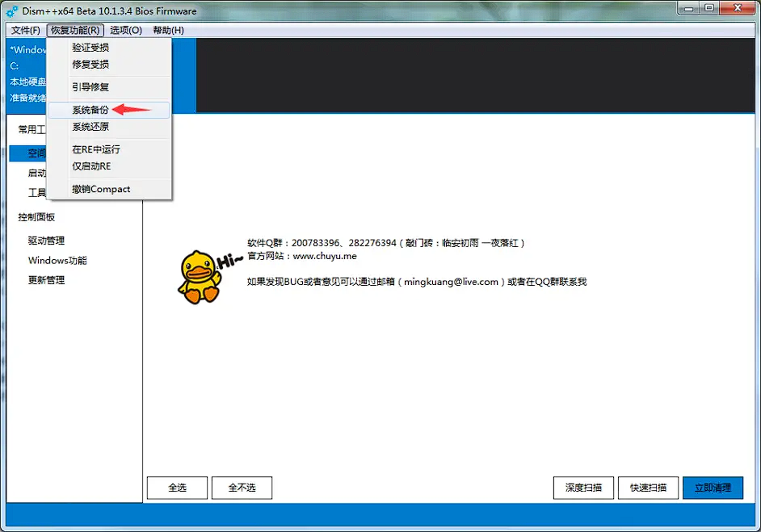Click the www.chuyu.me website text
Image resolution: width=761 pixels, height=532 pixels.
[x=325, y=256]
